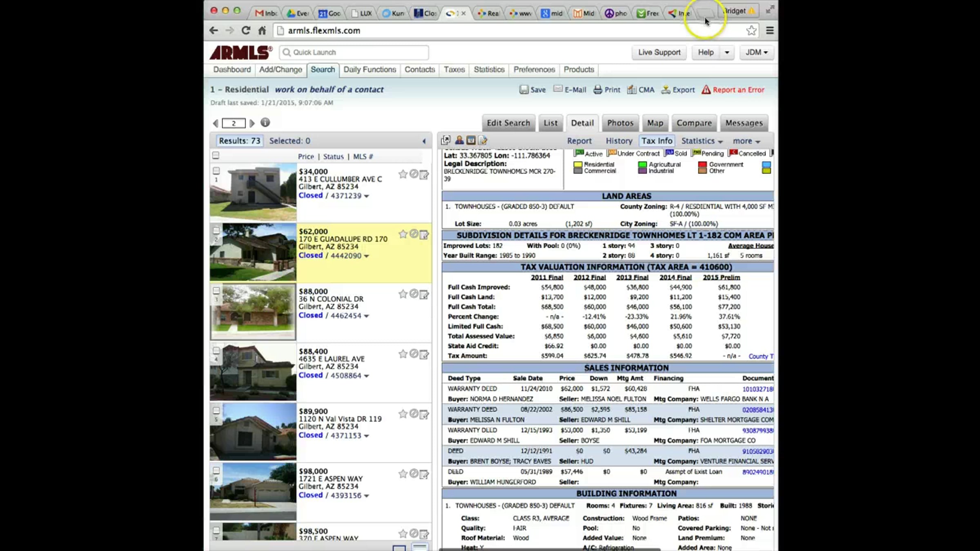
Task: Open CMA report icon
Action: [x=632, y=90]
